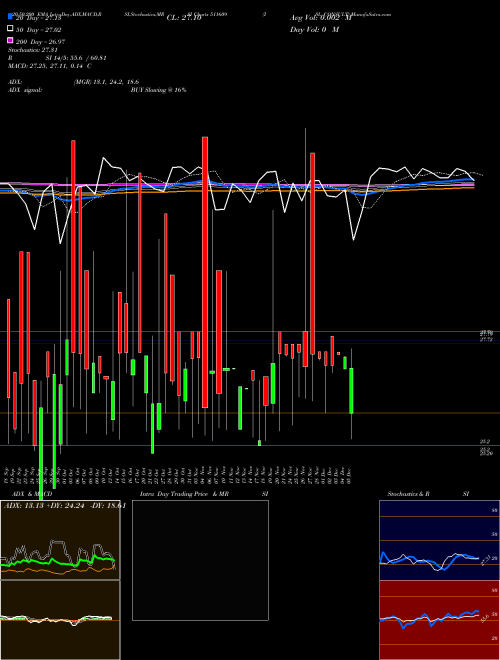Click the tall red candle near 27 Nov

pos(312,254)
